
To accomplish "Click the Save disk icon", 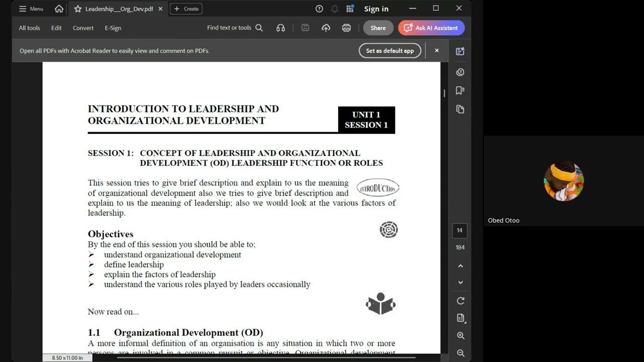I will (305, 28).
